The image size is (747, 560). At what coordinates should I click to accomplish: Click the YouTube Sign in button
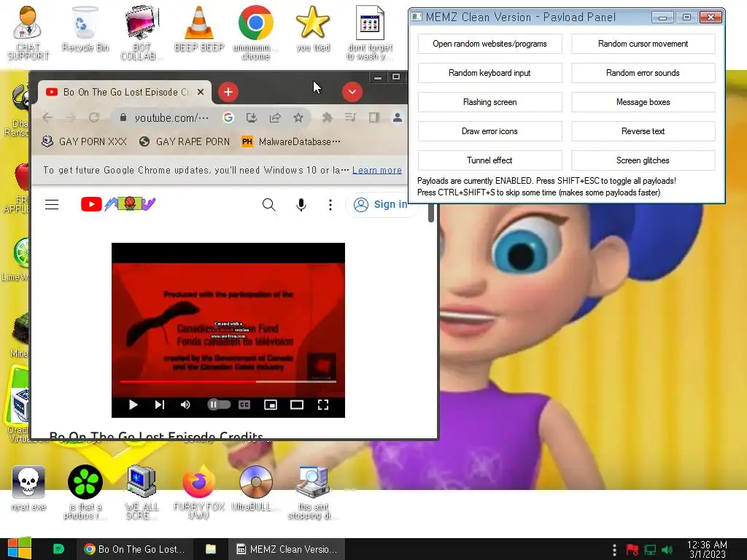point(381,204)
